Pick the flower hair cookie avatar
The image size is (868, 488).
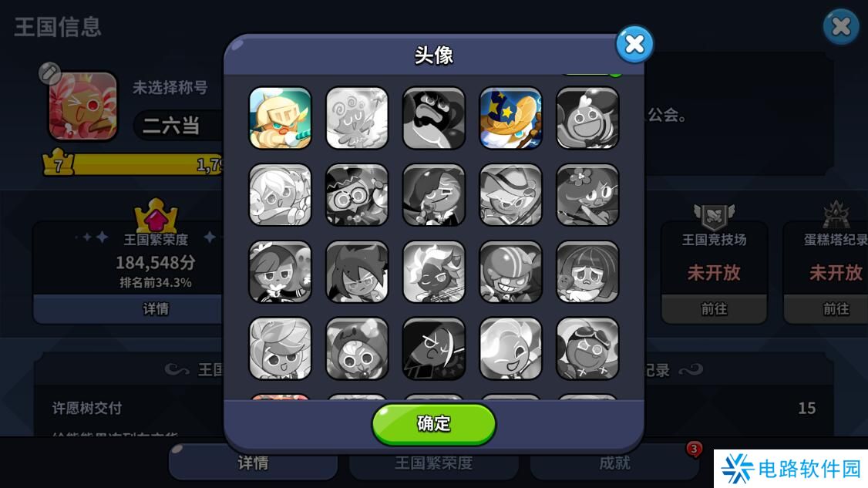pyautogui.click(x=587, y=195)
